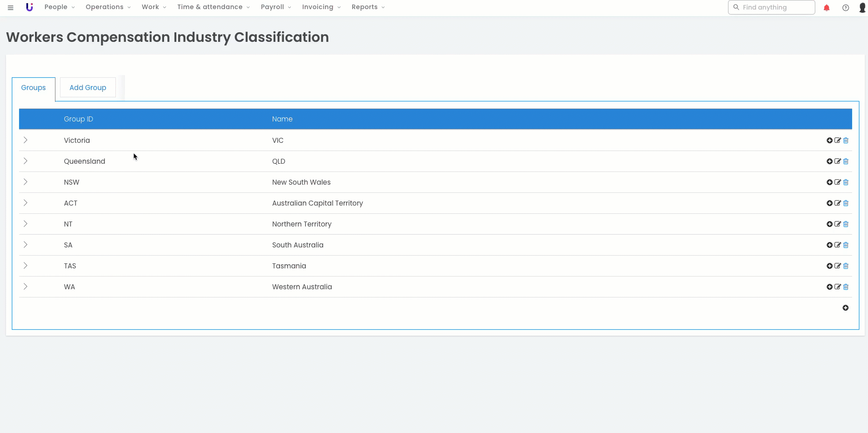The height and width of the screenshot is (433, 868).
Task: Open the help question mark icon
Action: click(x=845, y=8)
